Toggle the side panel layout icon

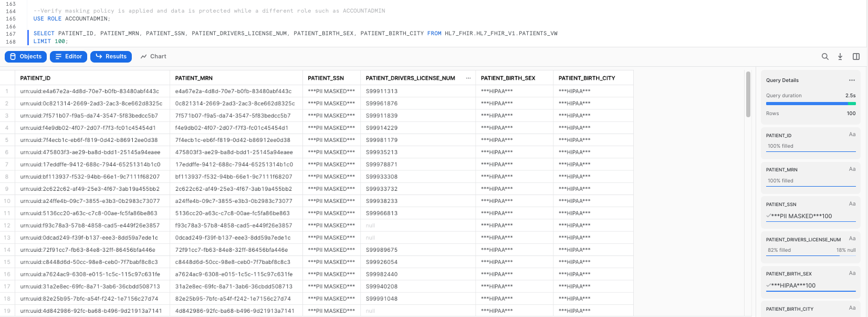pyautogui.click(x=856, y=57)
